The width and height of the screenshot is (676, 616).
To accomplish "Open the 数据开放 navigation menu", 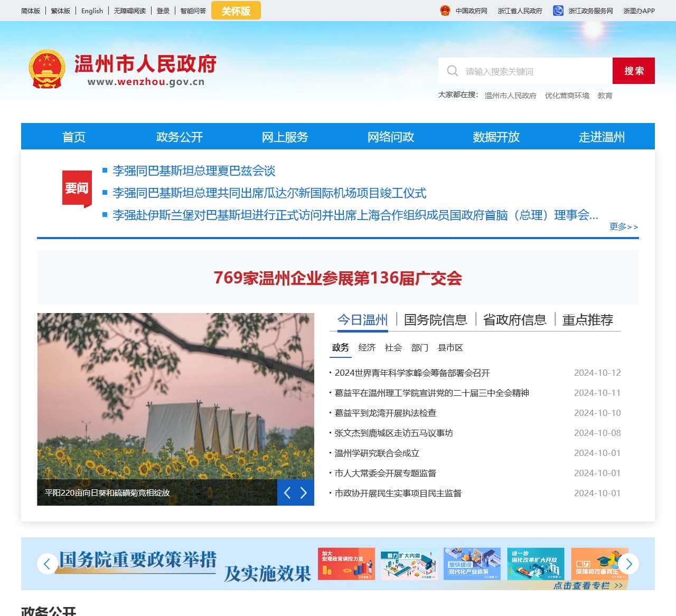I will click(495, 137).
